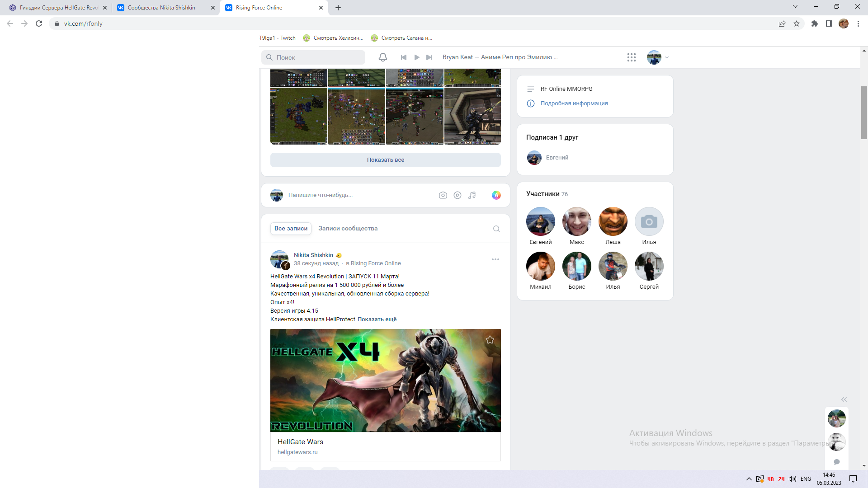This screenshot has width=868, height=488.
Task: Bookmark the HellGate link with star icon
Action: 490,340
